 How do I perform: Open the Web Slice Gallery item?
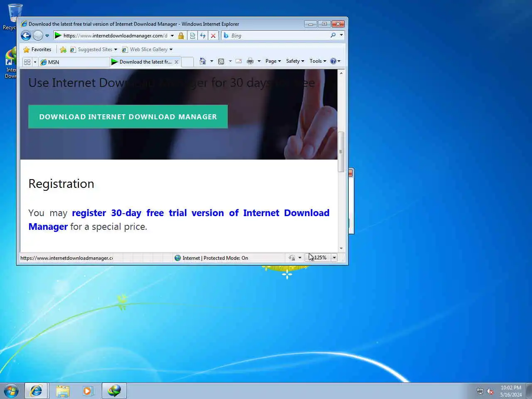pos(147,49)
